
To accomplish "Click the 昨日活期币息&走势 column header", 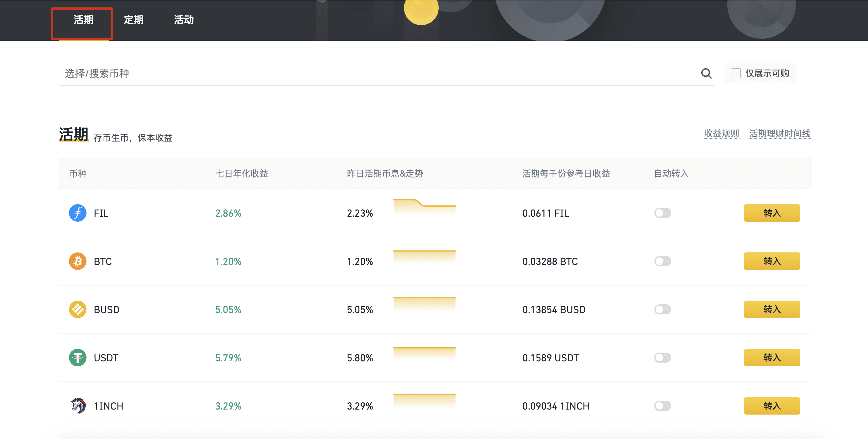I will coord(385,174).
